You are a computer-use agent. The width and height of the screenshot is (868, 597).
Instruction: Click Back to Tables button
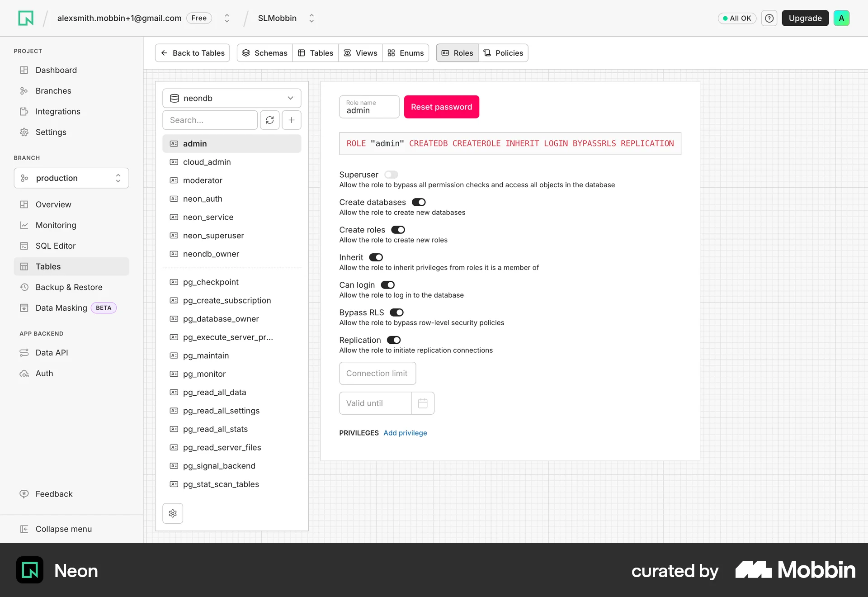[193, 53]
